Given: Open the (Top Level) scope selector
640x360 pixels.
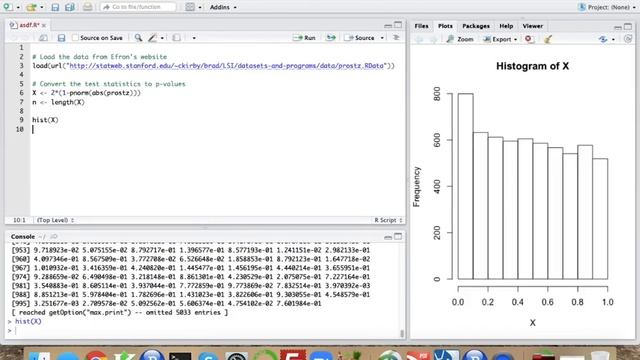Looking at the screenshot, I should click(56, 220).
